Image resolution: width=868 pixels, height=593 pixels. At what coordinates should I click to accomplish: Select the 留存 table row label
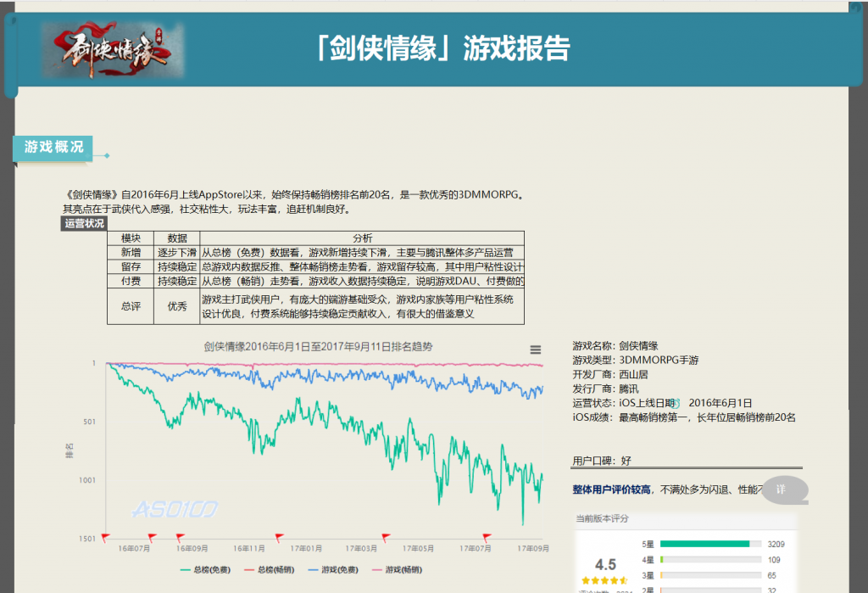[131, 266]
